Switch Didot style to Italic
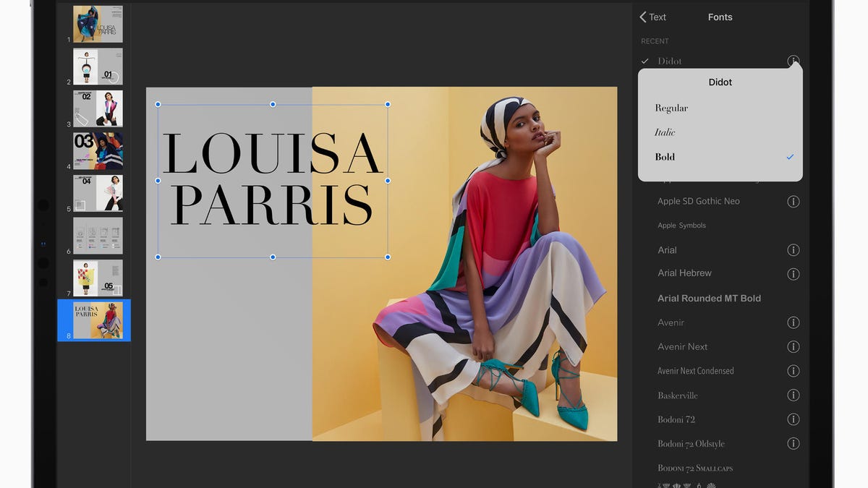This screenshot has width=868, height=488. [664, 132]
